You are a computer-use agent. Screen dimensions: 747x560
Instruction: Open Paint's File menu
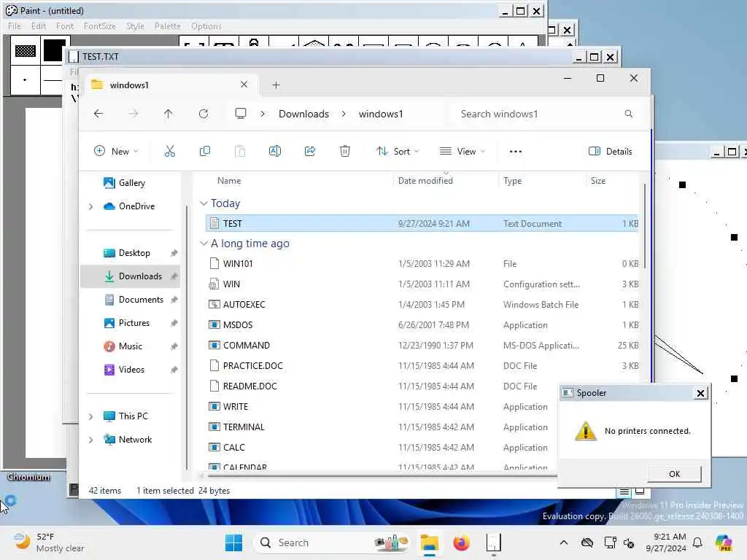15,26
